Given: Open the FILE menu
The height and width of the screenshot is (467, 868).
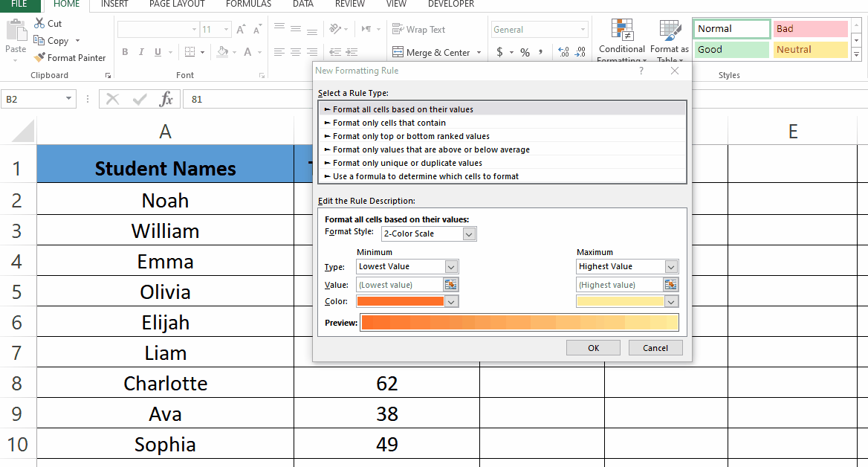Looking at the screenshot, I should [19, 4].
